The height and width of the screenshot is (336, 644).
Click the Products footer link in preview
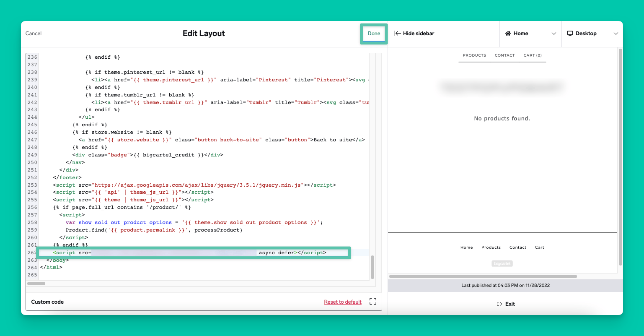coord(491,247)
